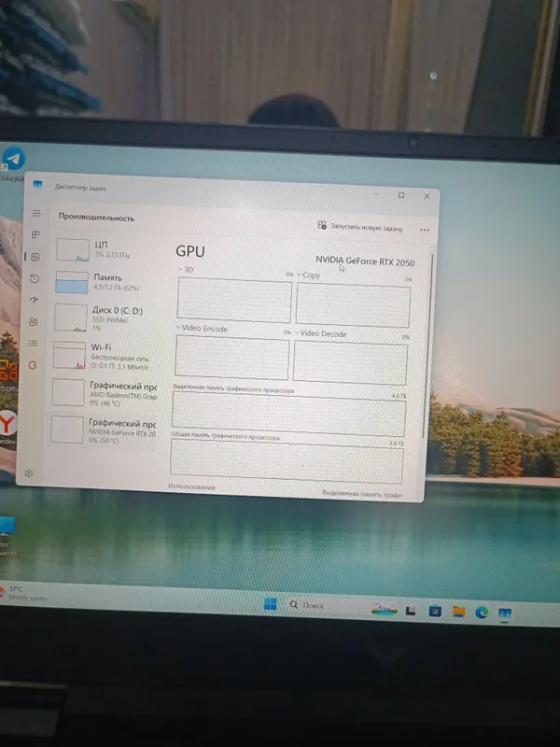Image resolution: width=560 pixels, height=747 pixels.
Task: Click the Video Decode utilization graph
Action: [x=350, y=362]
